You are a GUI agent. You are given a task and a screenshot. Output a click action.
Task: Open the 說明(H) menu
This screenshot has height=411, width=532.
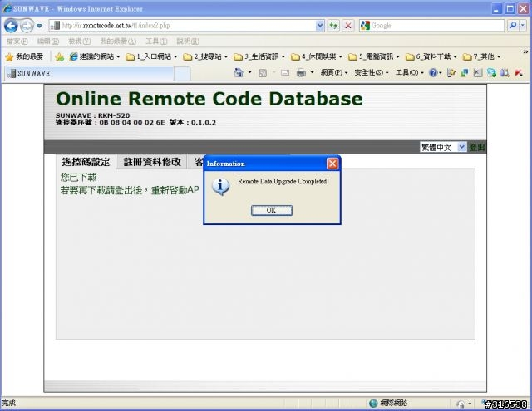tap(188, 42)
